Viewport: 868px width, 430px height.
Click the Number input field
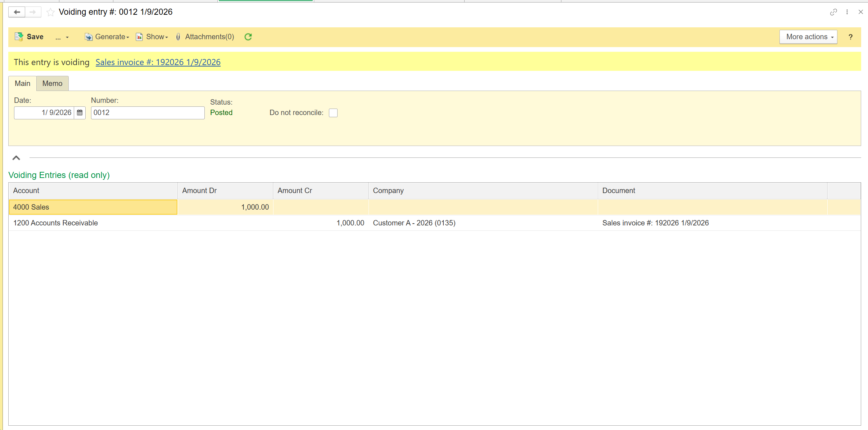pos(148,113)
